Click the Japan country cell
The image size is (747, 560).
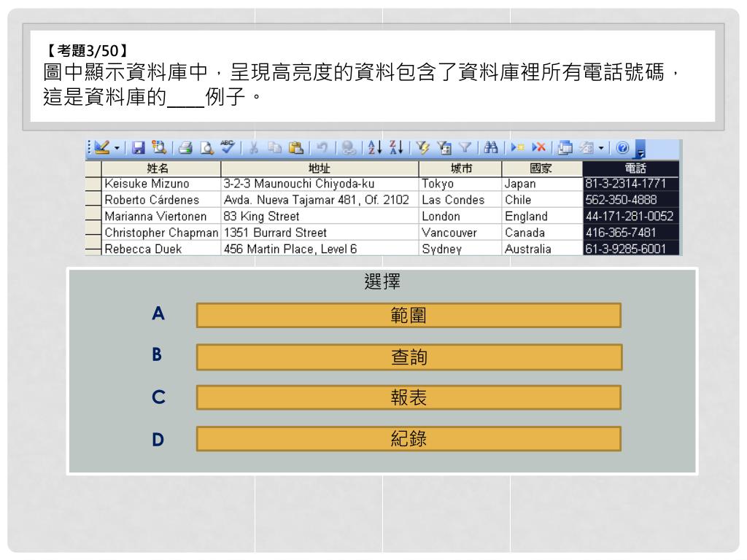pyautogui.click(x=542, y=184)
